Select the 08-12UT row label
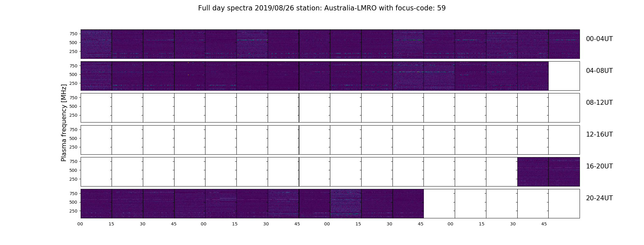This screenshot has width=644, height=245. pyautogui.click(x=599, y=103)
